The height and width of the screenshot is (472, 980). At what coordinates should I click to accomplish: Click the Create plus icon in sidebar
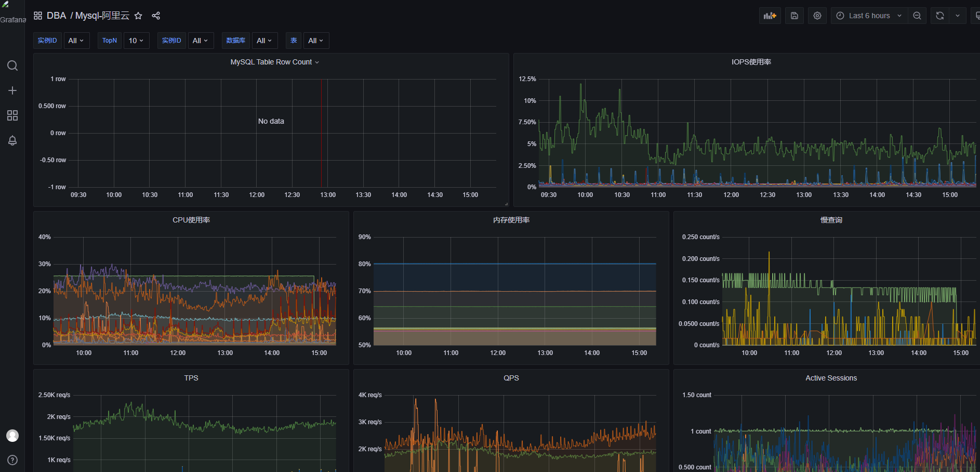pos(12,90)
